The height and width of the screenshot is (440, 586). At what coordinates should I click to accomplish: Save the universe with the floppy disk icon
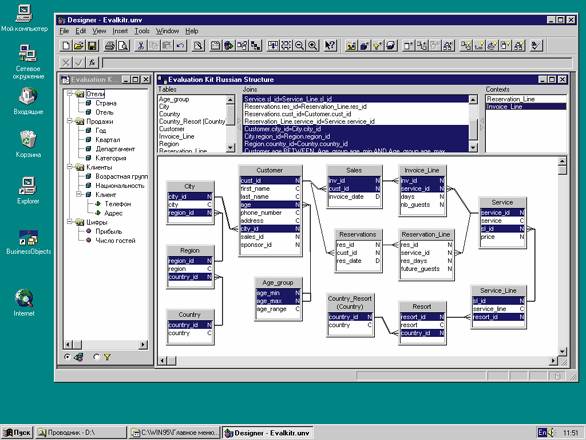[92, 46]
